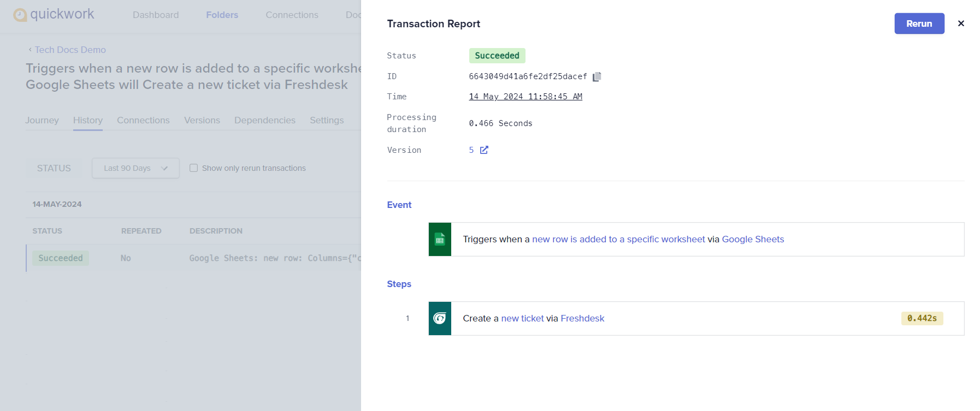Click the 0.442s duration badge
The height and width of the screenshot is (411, 980).
click(x=922, y=318)
